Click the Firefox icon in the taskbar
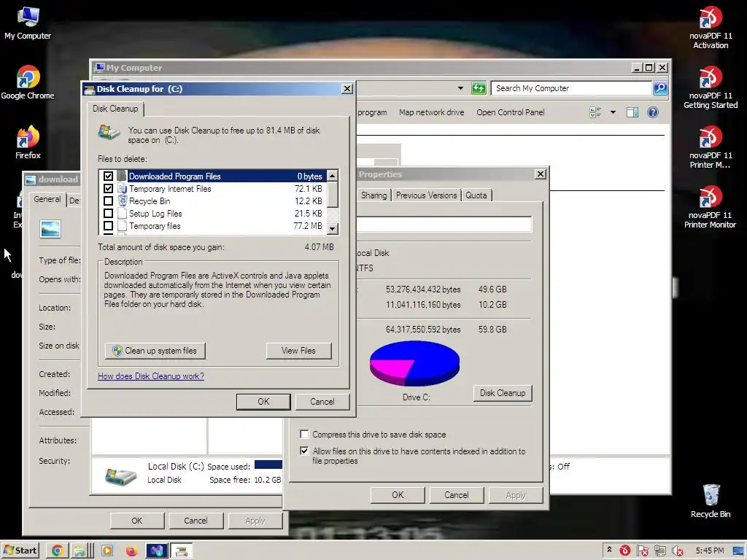747x560 pixels. [131, 551]
